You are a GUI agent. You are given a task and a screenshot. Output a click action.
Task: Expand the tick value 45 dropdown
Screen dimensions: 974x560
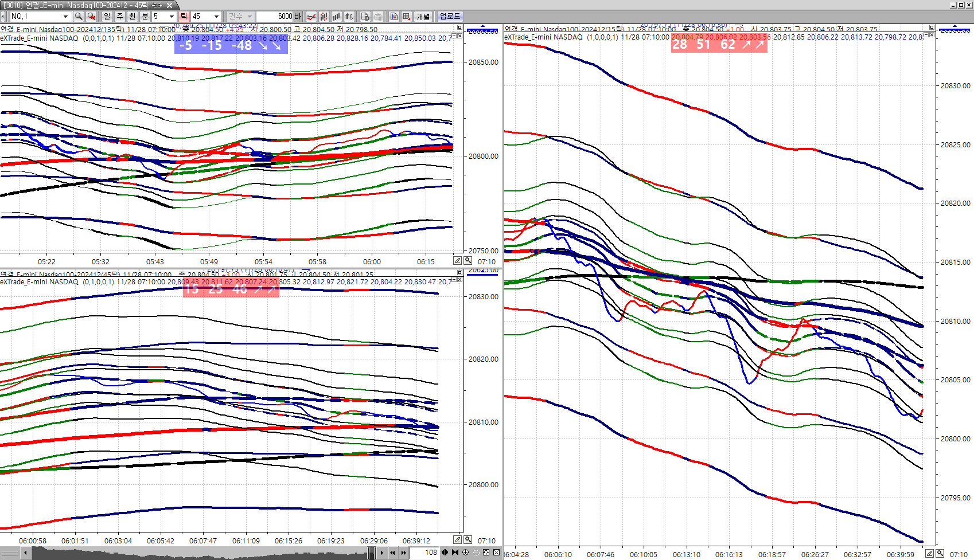(216, 17)
